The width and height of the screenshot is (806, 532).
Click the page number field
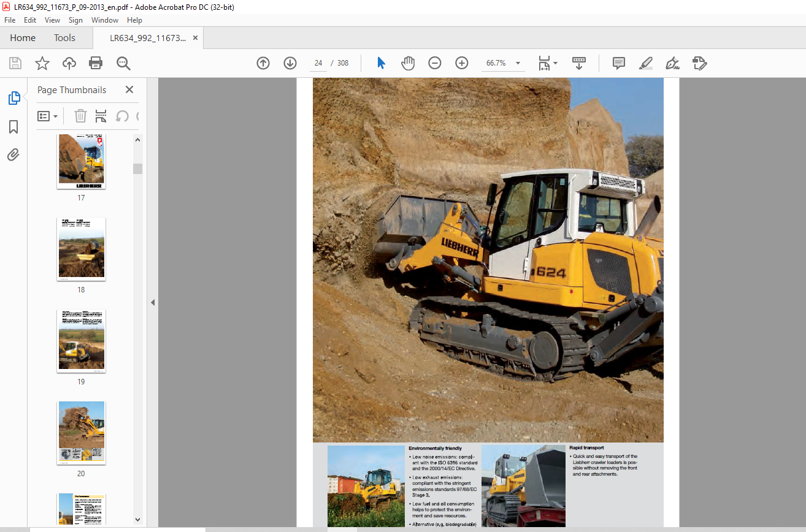tap(318, 63)
